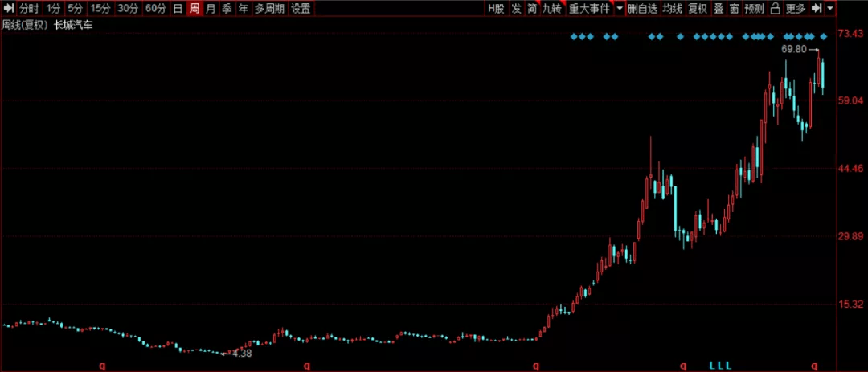Image resolution: width=868 pixels, height=372 pixels.
Task: Click the right-side collapse arrow icon
Action: [817, 9]
